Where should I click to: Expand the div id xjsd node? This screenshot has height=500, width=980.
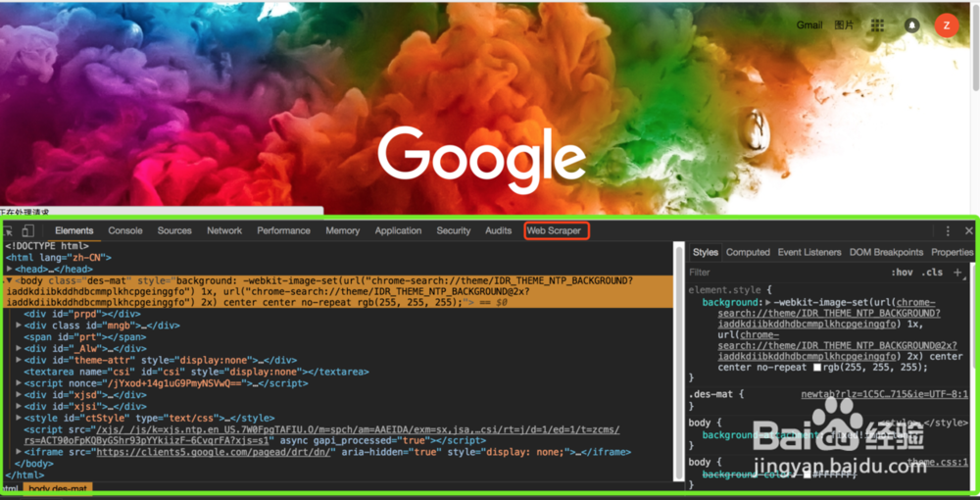[19, 394]
